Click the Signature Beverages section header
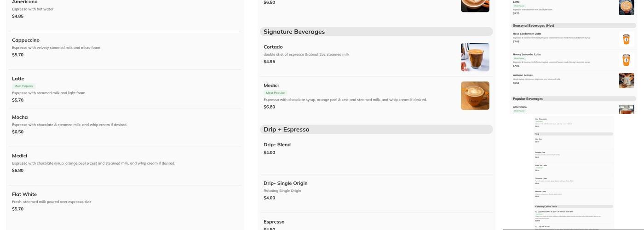Image resolution: width=644 pixels, height=230 pixels. [294, 32]
